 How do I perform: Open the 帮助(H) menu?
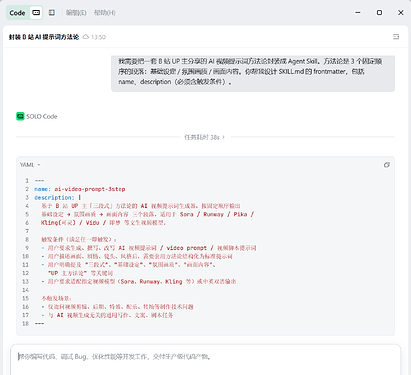coord(105,13)
